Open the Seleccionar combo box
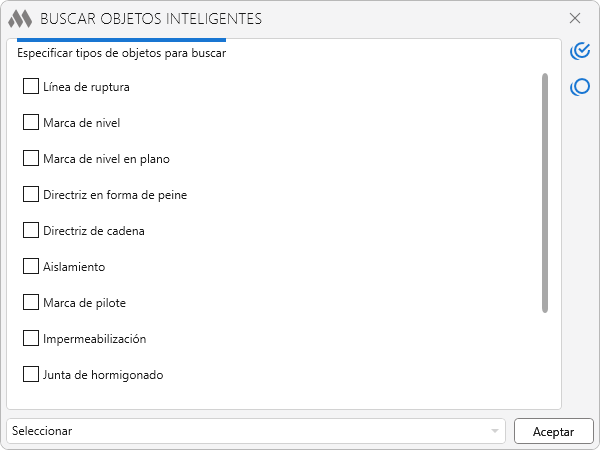The height and width of the screenshot is (450, 600). 250,431
